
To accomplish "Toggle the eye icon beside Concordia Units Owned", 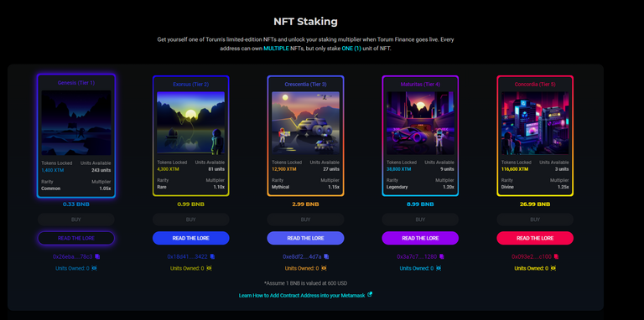I will coord(553,268).
